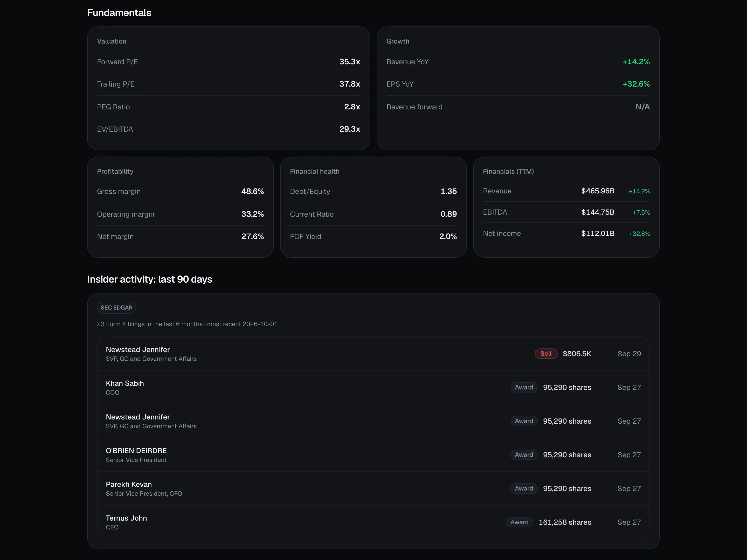Viewport: 747px width, 560px height.
Task: Select the Net margin 27.6% value
Action: coord(252,237)
